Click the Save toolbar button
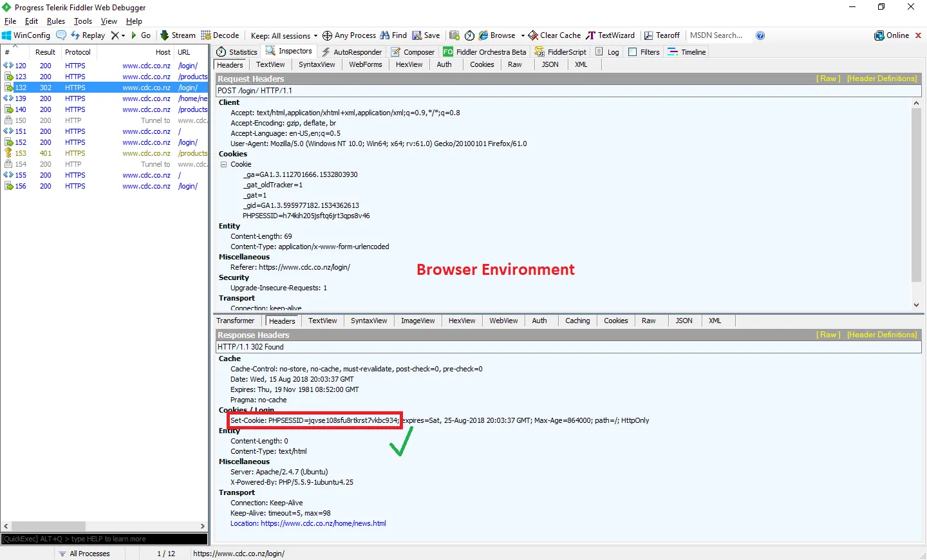Screen dimensions: 927x560 click(x=426, y=35)
